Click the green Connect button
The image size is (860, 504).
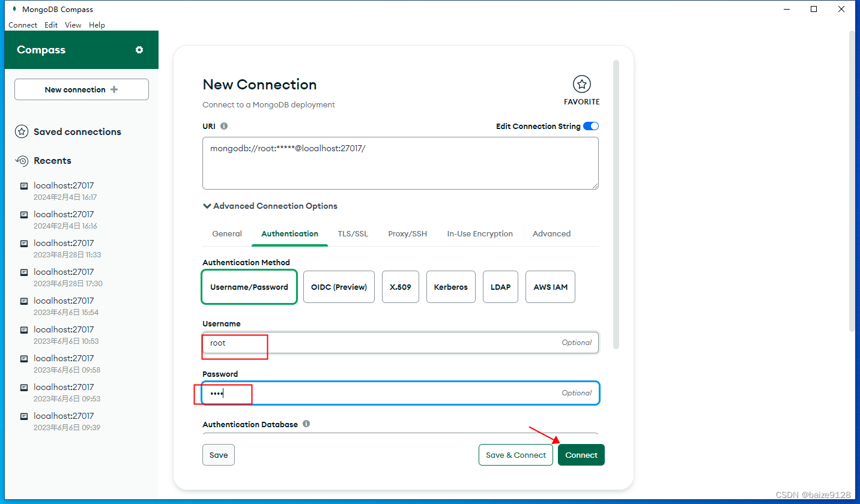tap(581, 455)
